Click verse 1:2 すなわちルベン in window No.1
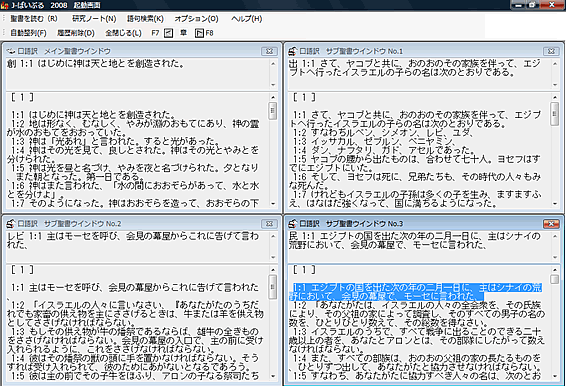This screenshot has height=387, width=567. 383,132
